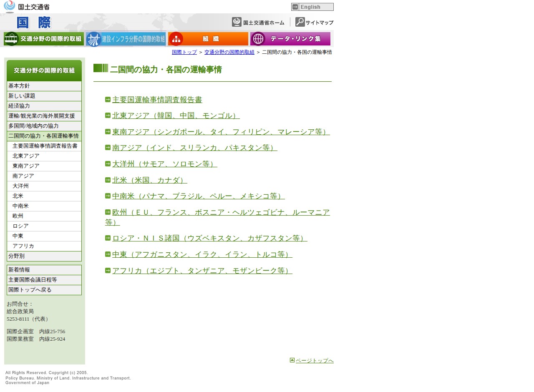
Task: Click the 国際トップ breadcrumb link
Action: click(184, 52)
